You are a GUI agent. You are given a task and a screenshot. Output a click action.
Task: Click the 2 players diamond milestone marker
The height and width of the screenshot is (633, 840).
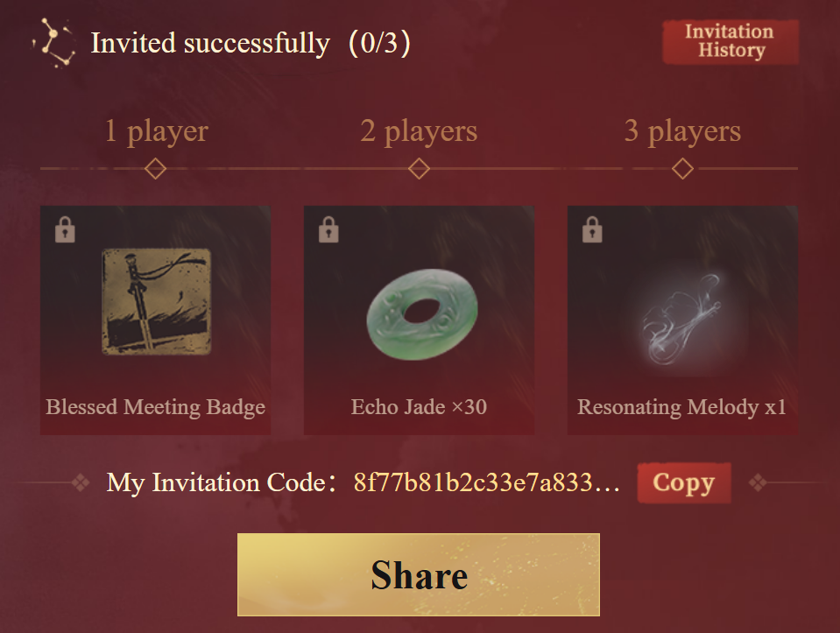(419, 169)
